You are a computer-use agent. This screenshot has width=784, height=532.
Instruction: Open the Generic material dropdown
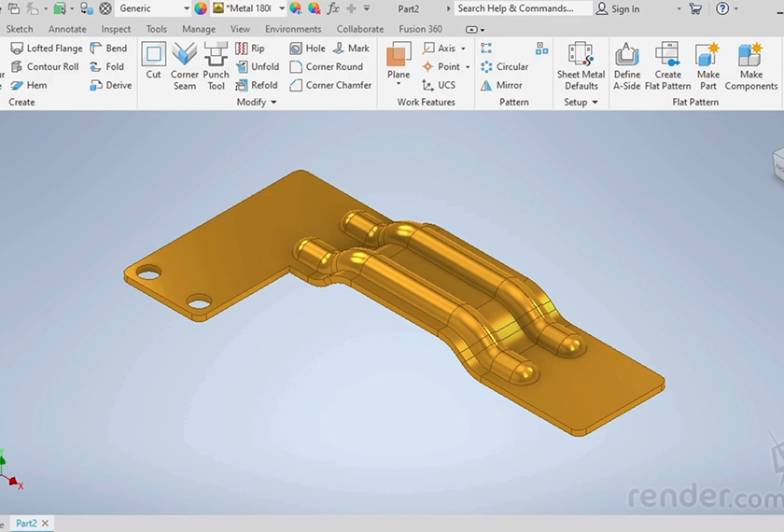(x=186, y=8)
